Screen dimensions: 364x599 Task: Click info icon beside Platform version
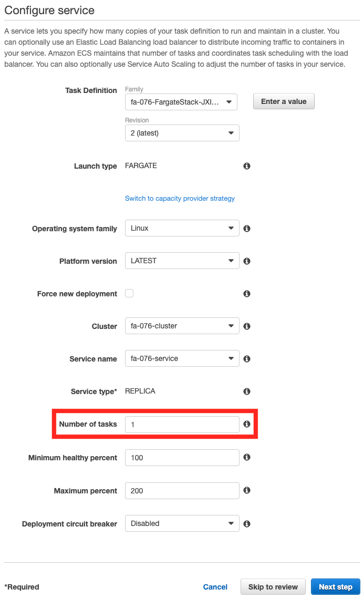coord(247,261)
